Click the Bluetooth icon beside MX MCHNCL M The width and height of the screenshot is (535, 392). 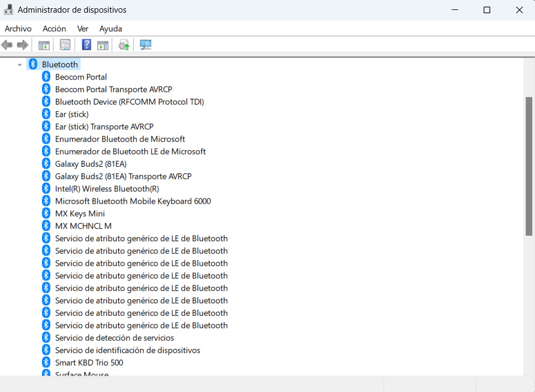46,226
